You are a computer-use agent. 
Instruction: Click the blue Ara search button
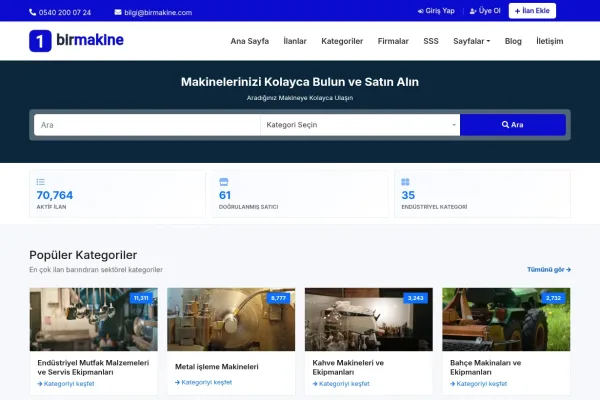click(x=513, y=125)
